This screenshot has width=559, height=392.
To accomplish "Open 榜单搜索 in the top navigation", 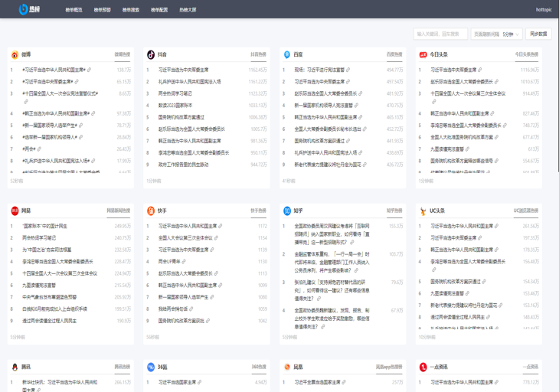I will [131, 10].
